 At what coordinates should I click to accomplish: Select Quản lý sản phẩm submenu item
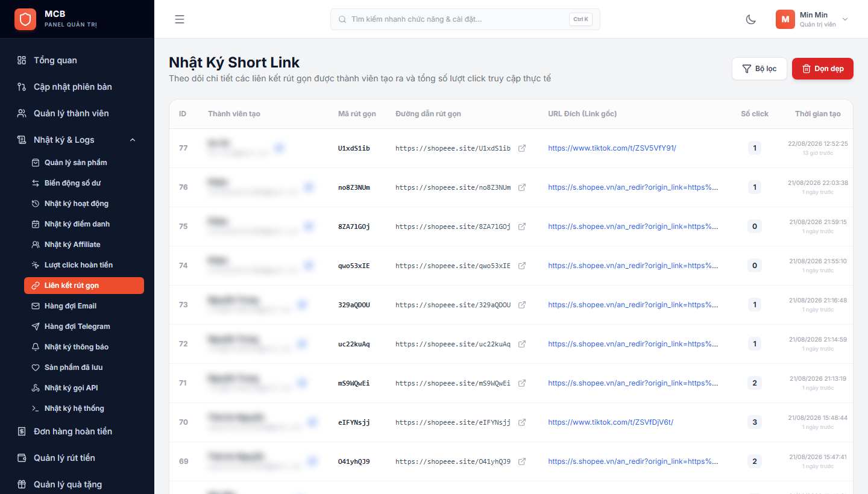point(84,163)
